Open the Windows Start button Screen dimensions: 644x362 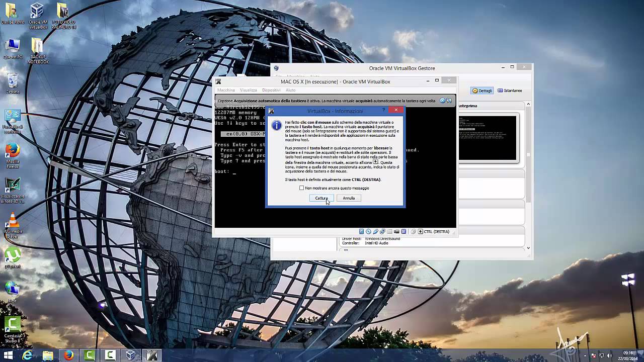8,355
